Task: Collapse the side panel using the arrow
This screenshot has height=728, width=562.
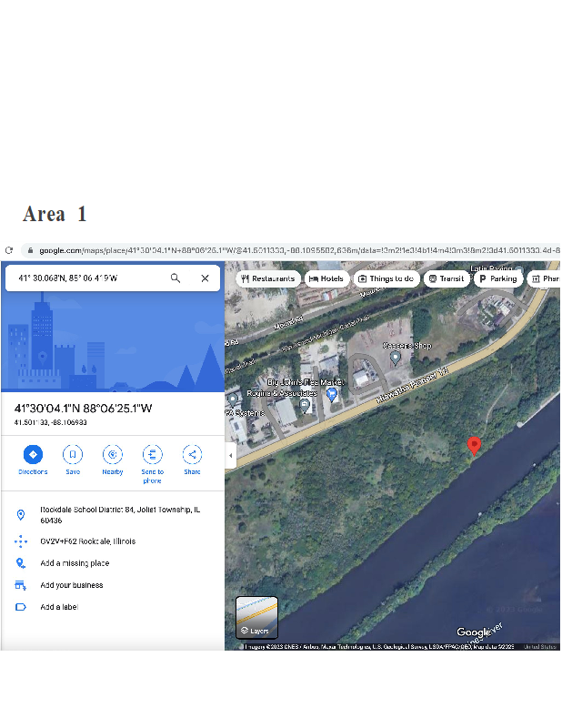Action: tap(231, 454)
